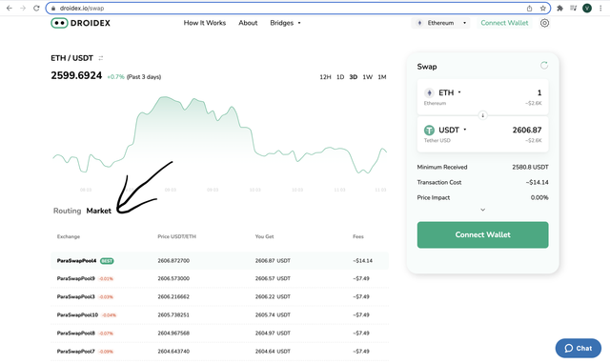Click the lock icon in address bar
This screenshot has height=364, width=610.
pyautogui.click(x=53, y=9)
